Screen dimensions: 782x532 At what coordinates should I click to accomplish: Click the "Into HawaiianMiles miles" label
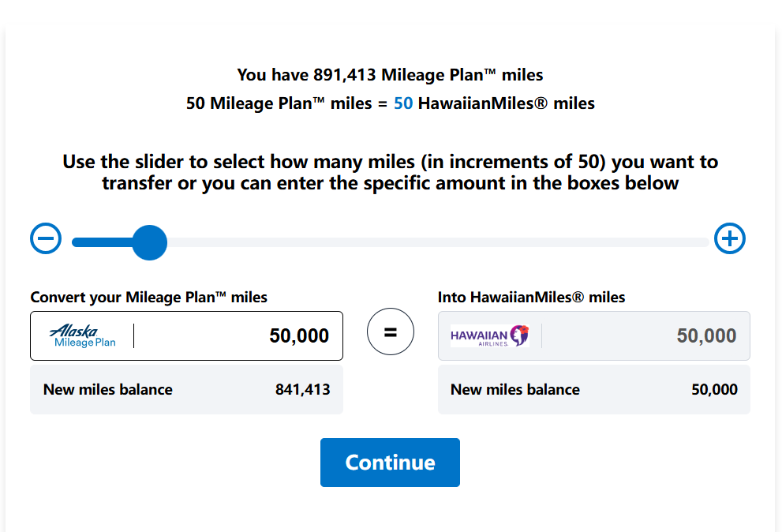[531, 298]
